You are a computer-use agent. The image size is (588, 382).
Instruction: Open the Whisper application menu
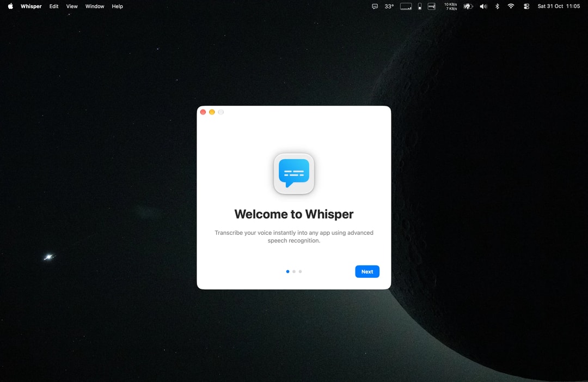[31, 7]
